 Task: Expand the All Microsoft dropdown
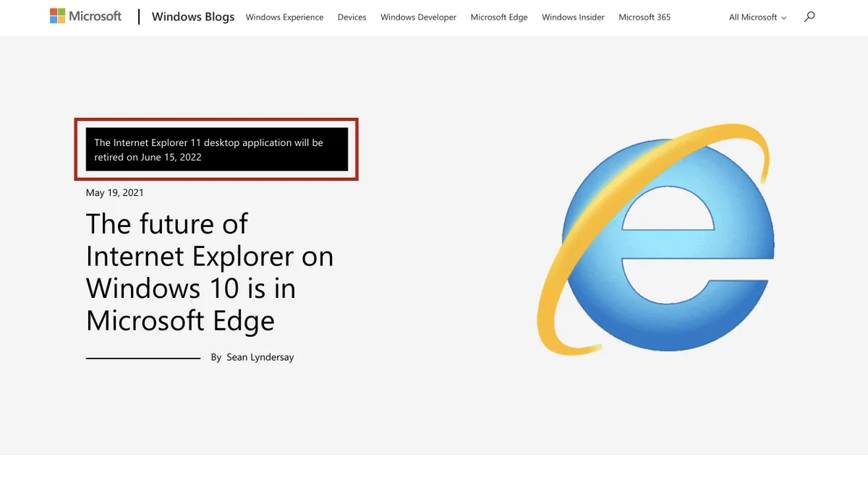757,17
